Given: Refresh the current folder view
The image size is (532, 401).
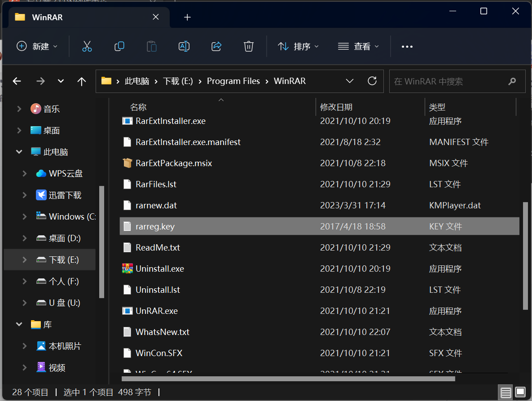Looking at the screenshot, I should (x=372, y=81).
